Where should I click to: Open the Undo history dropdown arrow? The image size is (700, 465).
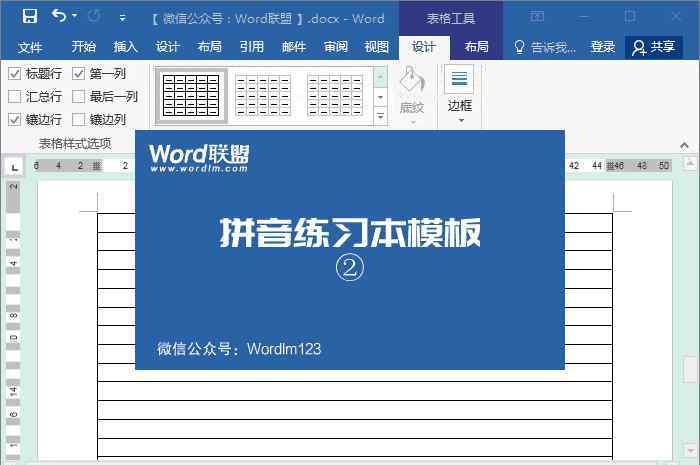click(x=75, y=16)
